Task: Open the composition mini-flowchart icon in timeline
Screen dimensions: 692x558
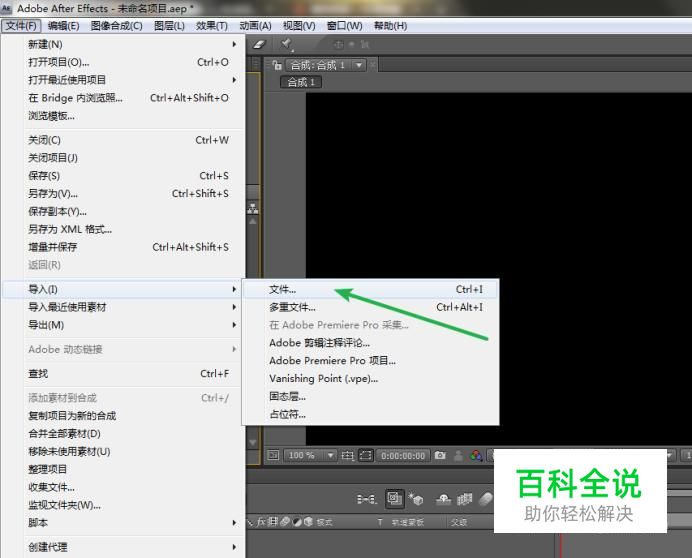Action: click(367, 499)
